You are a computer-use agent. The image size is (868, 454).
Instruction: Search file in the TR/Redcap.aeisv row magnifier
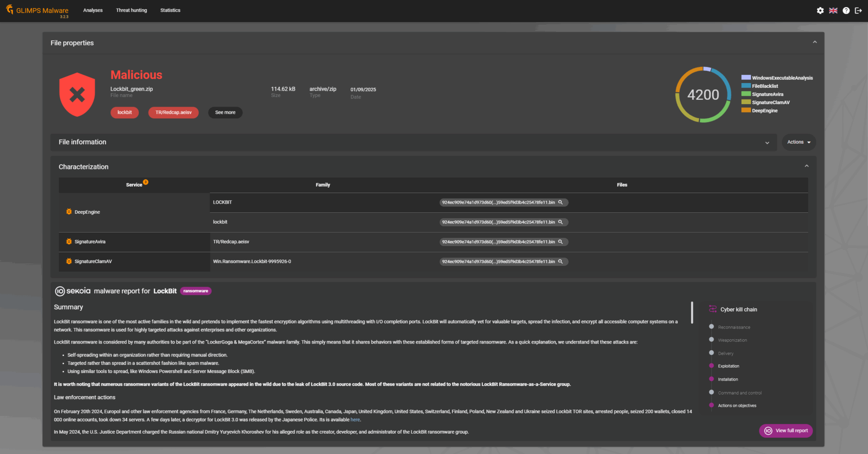(x=560, y=242)
